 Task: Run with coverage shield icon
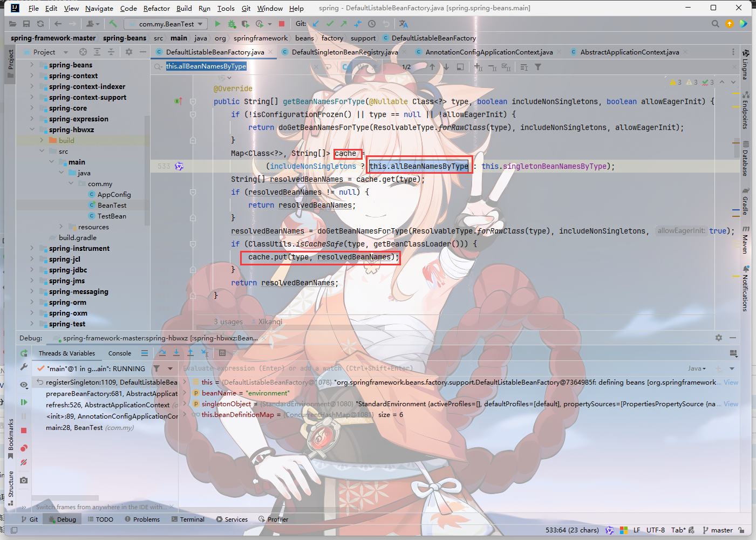click(245, 24)
